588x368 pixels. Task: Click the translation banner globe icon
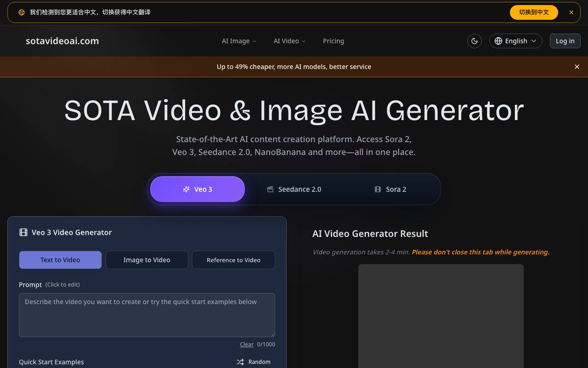(22, 12)
